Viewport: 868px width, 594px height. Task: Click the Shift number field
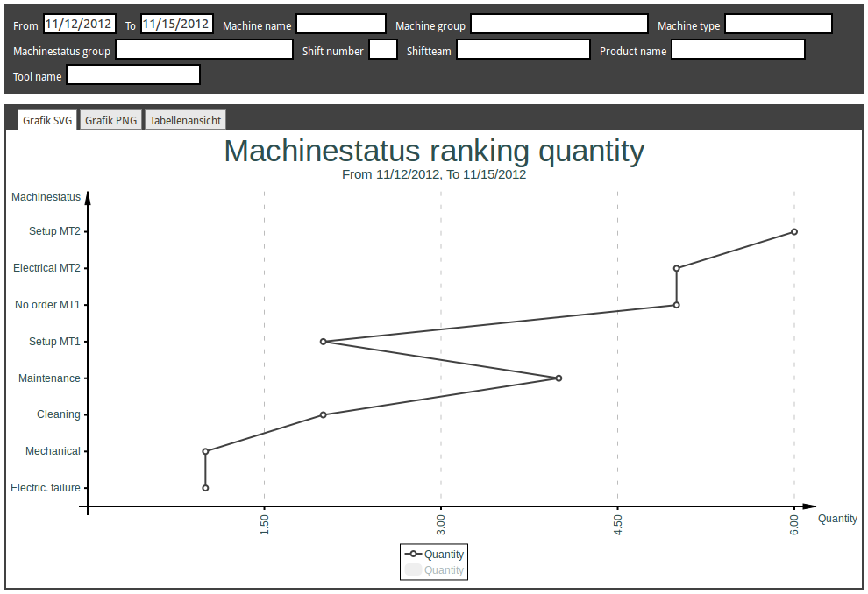pos(383,49)
